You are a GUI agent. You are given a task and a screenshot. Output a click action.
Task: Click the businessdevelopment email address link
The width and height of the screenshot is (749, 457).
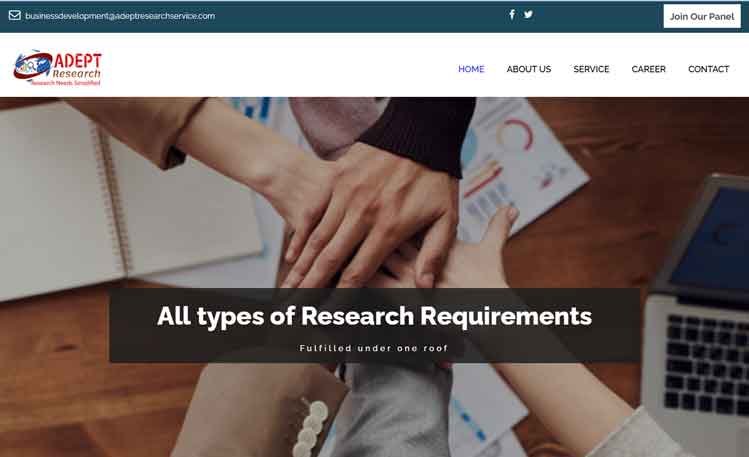120,16
